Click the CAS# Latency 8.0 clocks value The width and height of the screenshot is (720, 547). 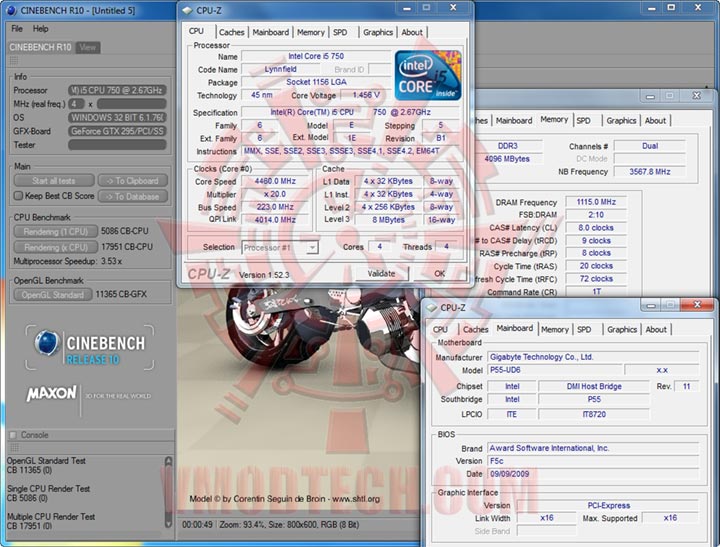point(596,227)
